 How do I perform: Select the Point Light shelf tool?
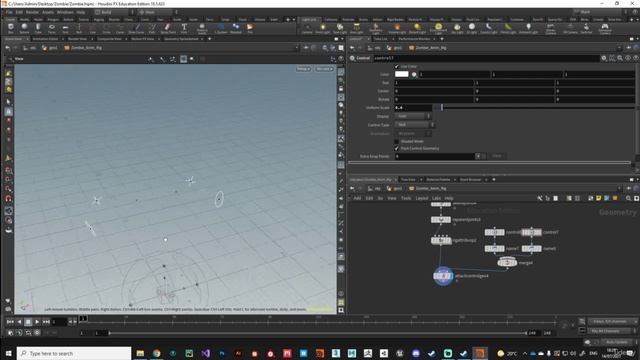coord(322,28)
